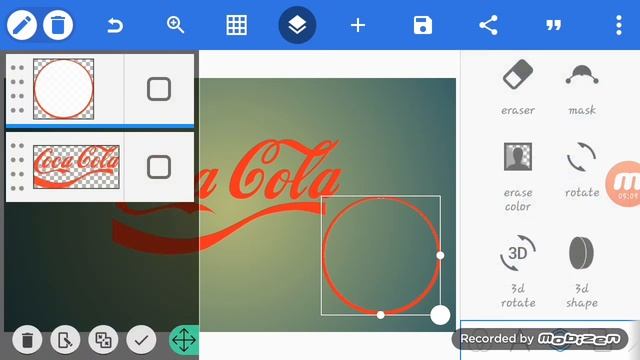Add a new item with plus icon
The width and height of the screenshot is (640, 360).
point(358,26)
